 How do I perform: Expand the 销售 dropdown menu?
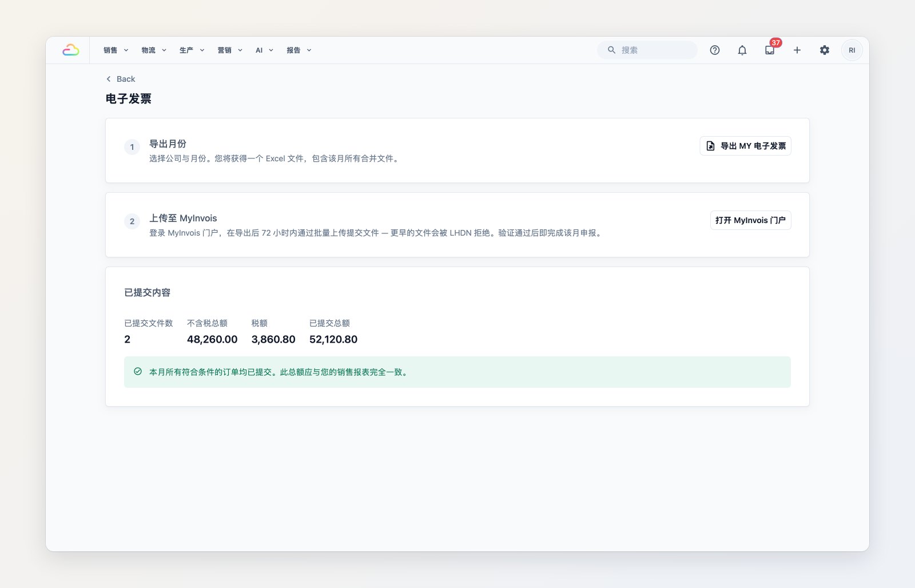116,50
